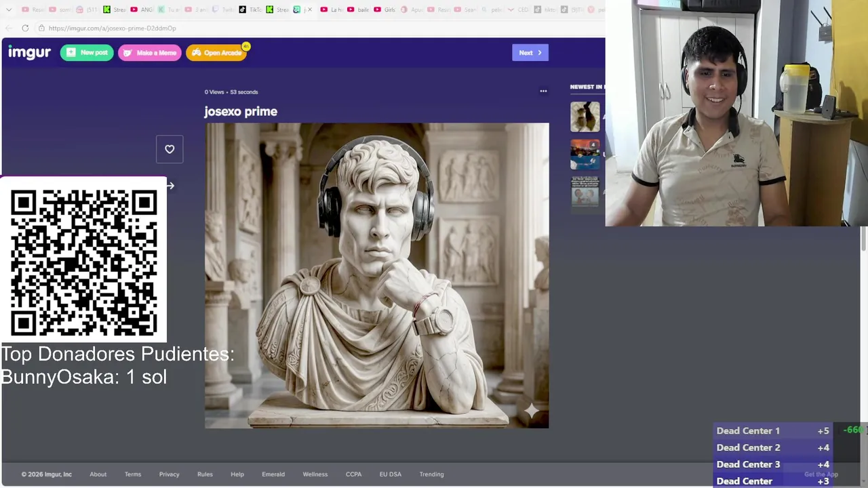Click the New post button
This screenshot has height=488, width=868.
pos(87,53)
